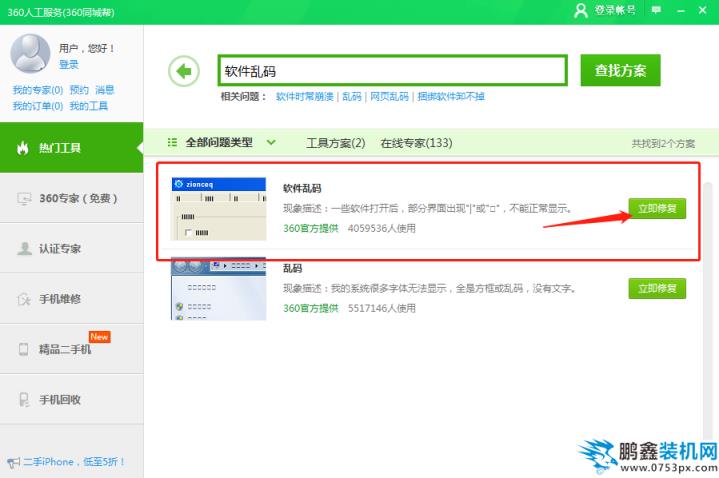Click related question 乱码 link
The height and width of the screenshot is (478, 719).
(x=352, y=96)
